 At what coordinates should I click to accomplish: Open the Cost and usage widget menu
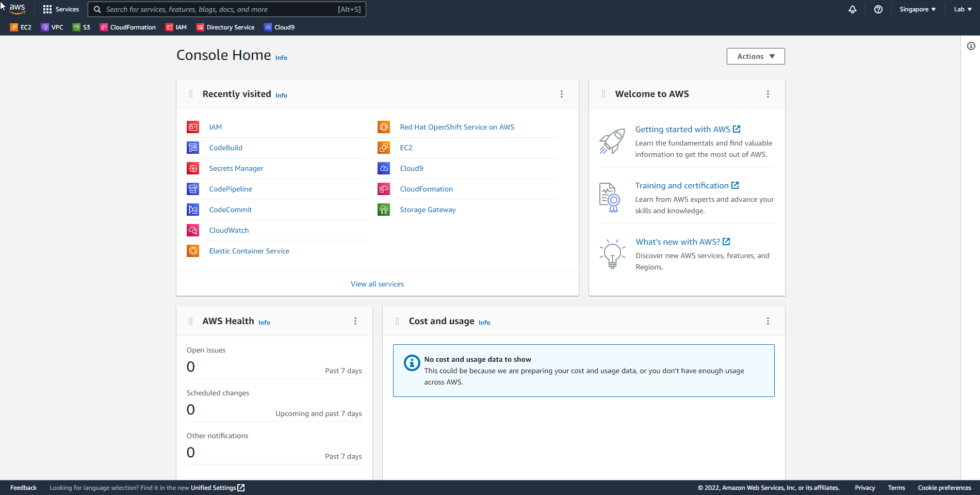[x=768, y=321]
